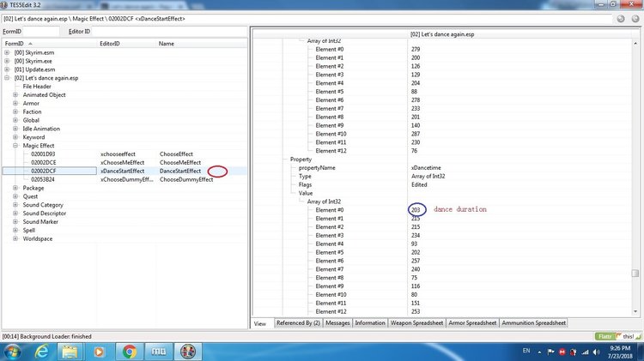The width and height of the screenshot is (644, 361).
Task: Open the Information tab
Action: 370,323
